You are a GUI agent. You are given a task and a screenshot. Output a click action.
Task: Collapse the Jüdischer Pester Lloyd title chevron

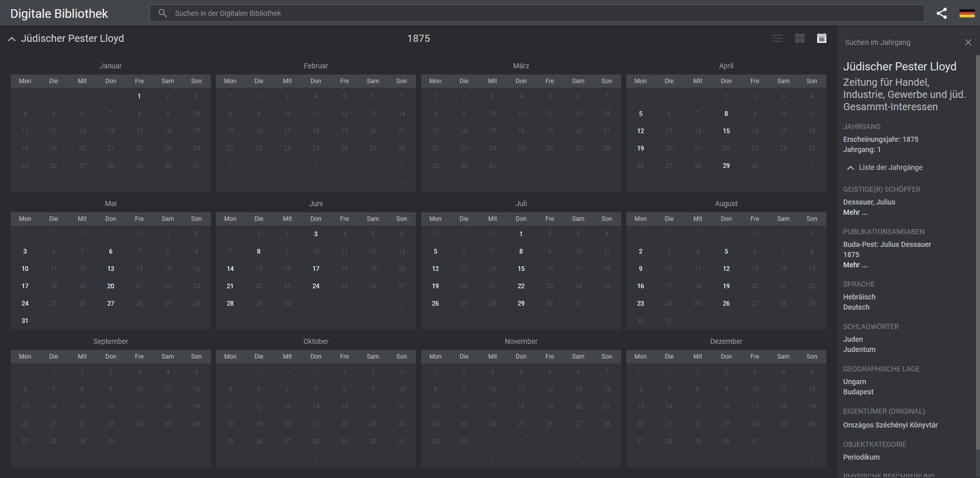(x=12, y=39)
